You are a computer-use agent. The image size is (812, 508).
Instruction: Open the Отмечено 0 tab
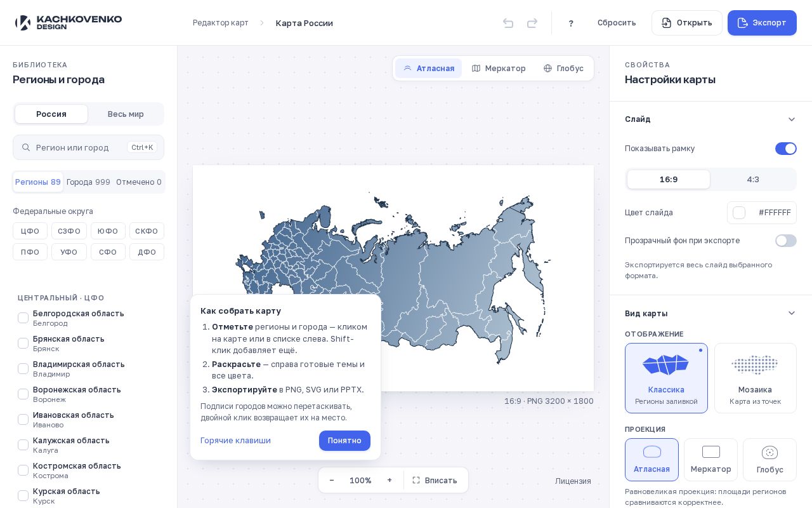(139, 182)
